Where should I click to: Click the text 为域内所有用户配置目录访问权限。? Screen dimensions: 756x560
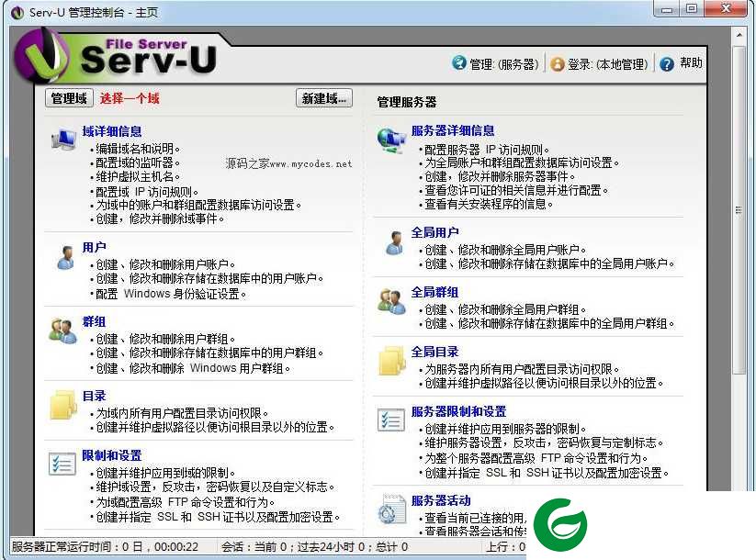pos(182,413)
